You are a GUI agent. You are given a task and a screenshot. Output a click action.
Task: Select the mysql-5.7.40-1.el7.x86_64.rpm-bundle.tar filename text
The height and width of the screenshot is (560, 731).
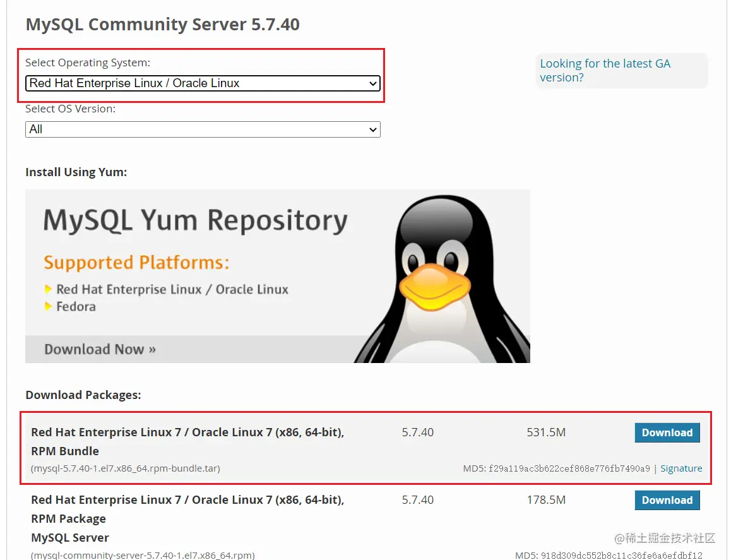click(126, 468)
